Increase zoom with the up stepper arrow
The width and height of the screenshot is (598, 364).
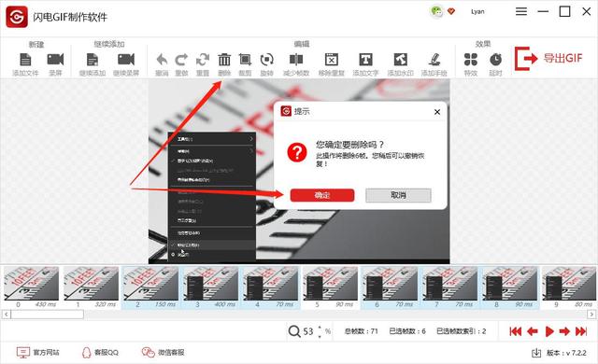coord(320,328)
